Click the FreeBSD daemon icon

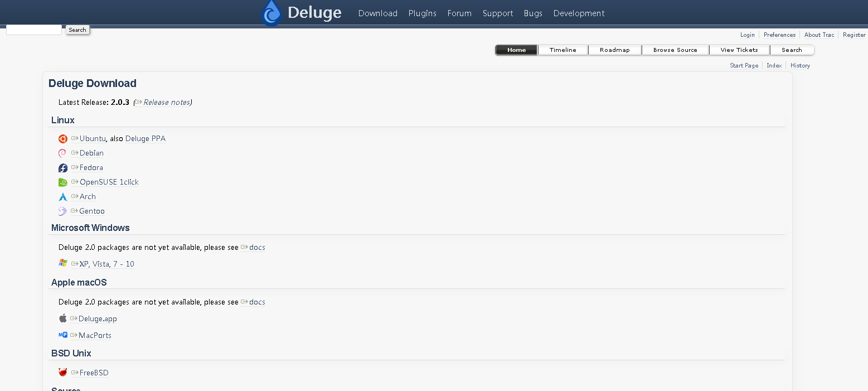(x=63, y=372)
